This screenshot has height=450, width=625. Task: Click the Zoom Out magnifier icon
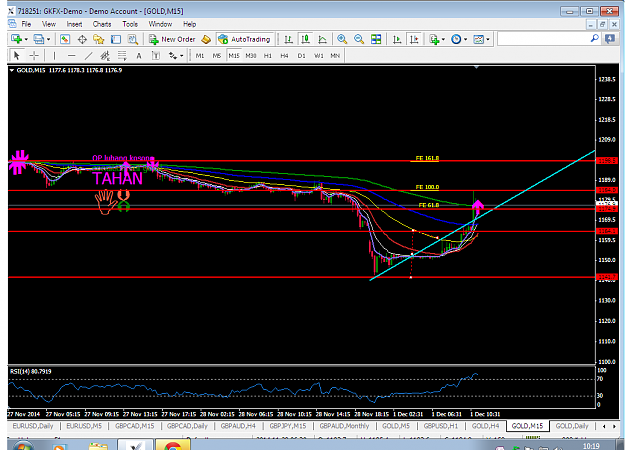pyautogui.click(x=359, y=39)
